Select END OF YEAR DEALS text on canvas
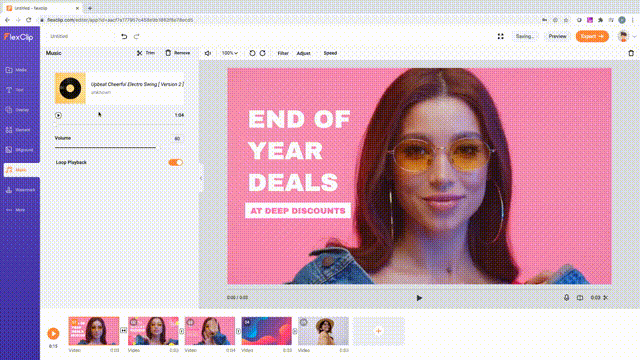 299,151
